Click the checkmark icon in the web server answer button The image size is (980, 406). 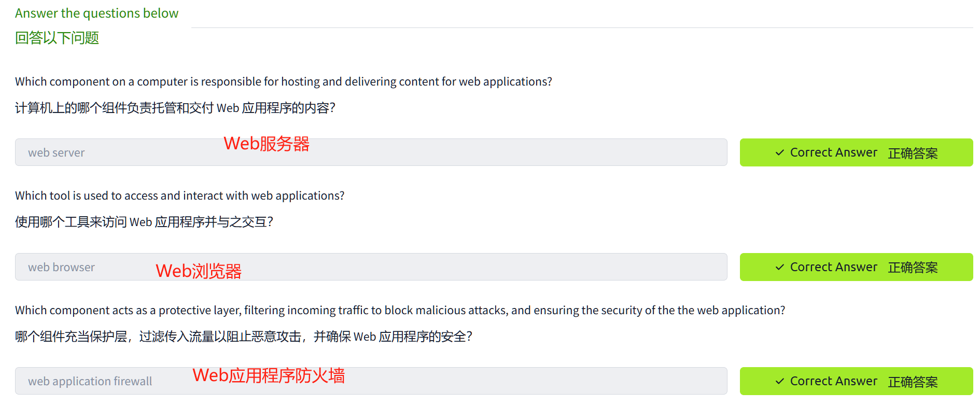tap(779, 152)
